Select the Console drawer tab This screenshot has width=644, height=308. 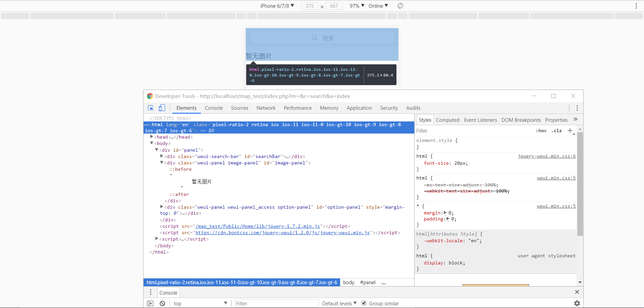pyautogui.click(x=168, y=293)
